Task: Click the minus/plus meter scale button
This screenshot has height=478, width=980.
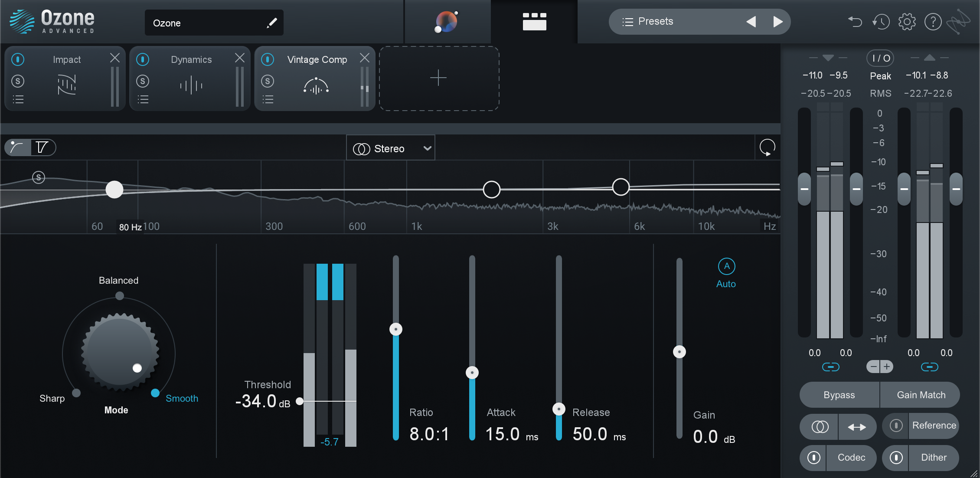Action: (x=880, y=367)
